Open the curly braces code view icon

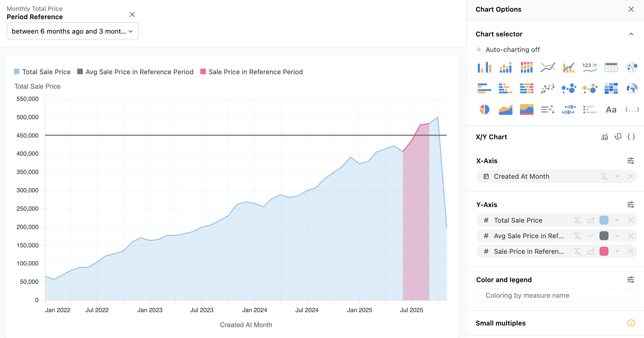coord(631,137)
